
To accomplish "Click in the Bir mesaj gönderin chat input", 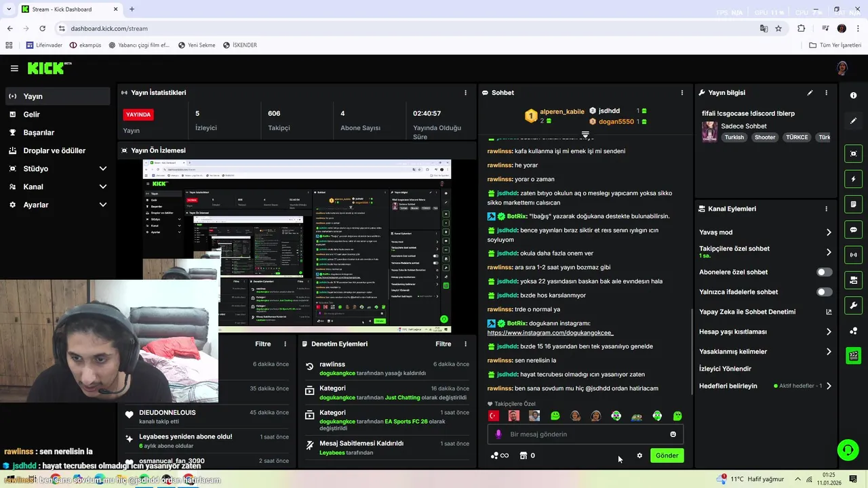I will tap(585, 434).
